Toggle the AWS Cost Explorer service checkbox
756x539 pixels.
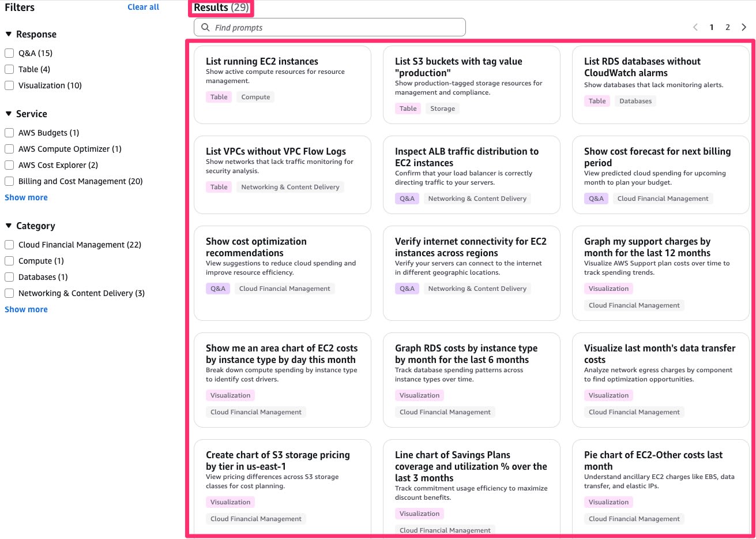[x=9, y=165]
